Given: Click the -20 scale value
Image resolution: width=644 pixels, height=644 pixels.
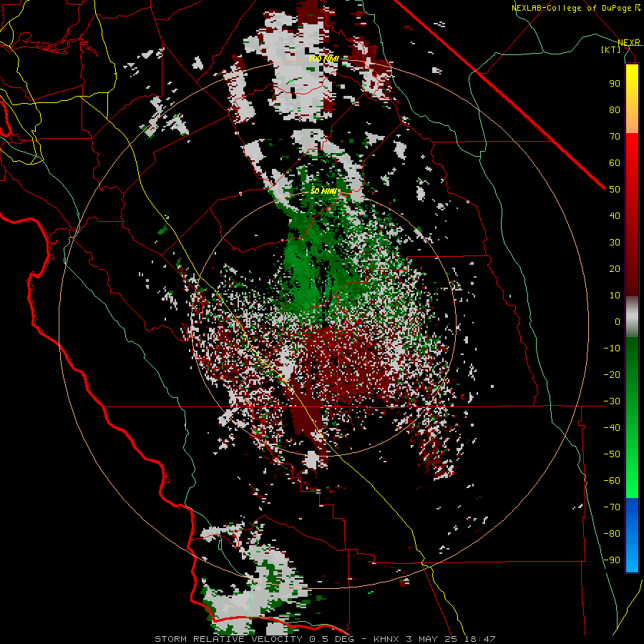Looking at the screenshot, I should pyautogui.click(x=612, y=374).
